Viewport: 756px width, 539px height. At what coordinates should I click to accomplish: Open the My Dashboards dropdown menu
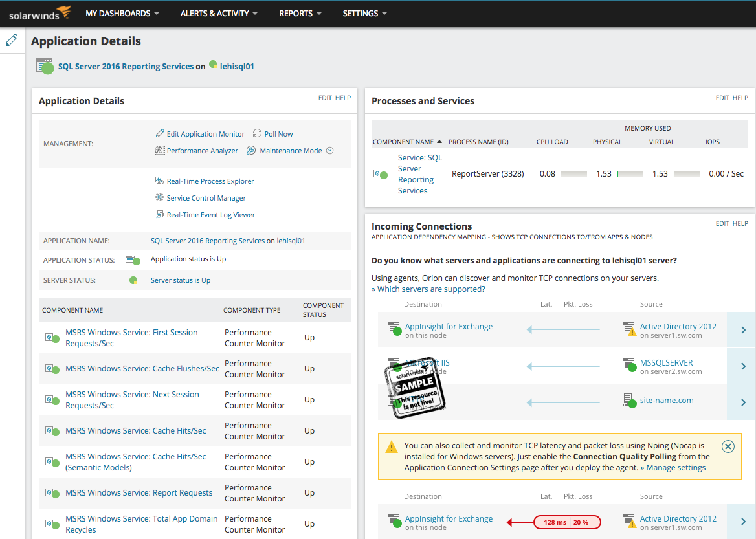coord(122,14)
